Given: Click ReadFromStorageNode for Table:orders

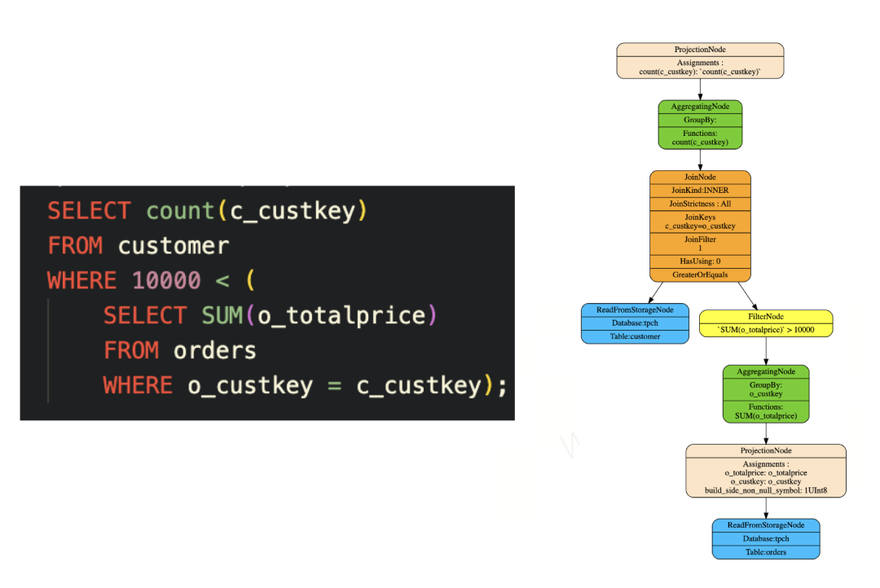Looking at the screenshot, I should point(766,538).
